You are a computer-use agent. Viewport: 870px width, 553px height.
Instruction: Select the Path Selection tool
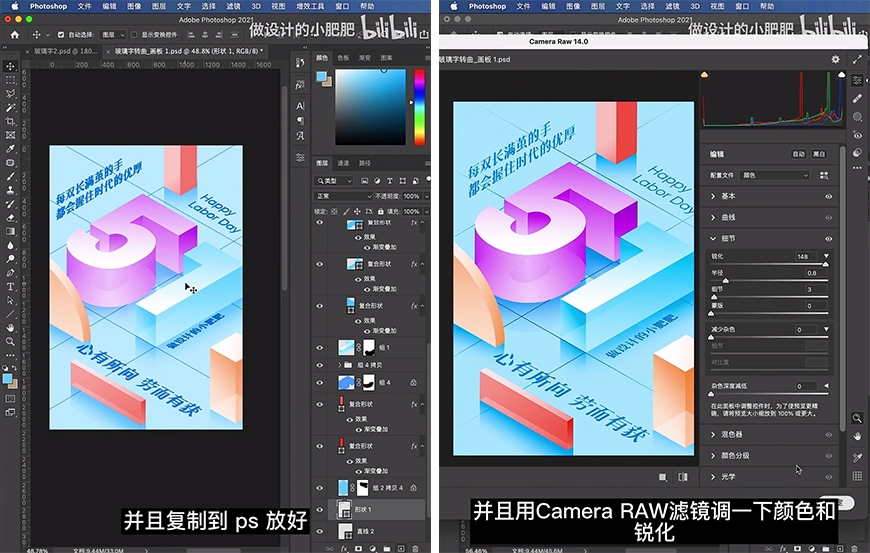tap(10, 300)
